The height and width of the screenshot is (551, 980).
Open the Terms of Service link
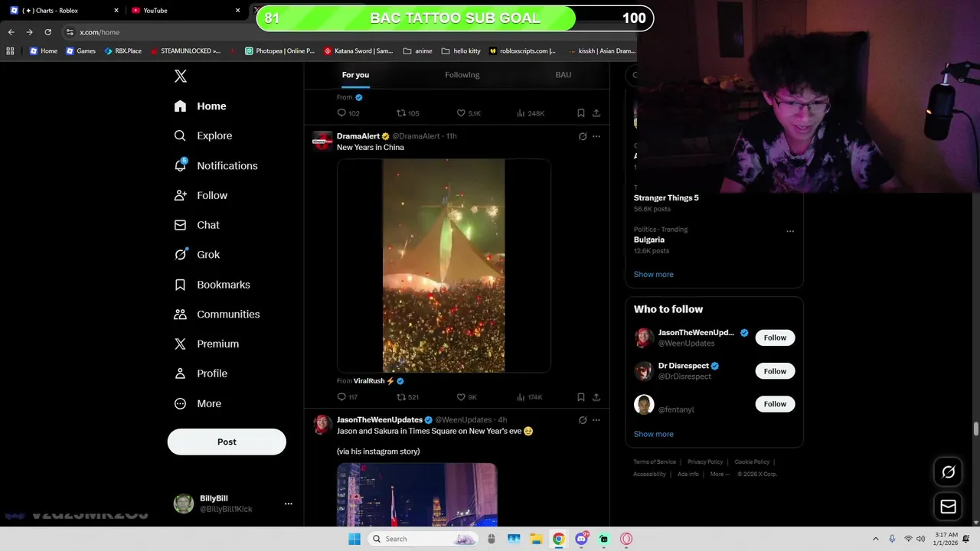(655, 462)
